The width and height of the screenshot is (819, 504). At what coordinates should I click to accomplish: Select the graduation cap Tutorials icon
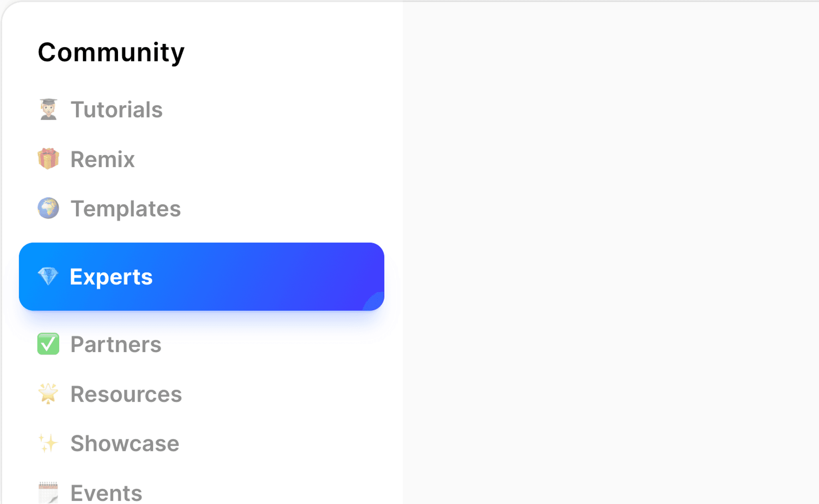pos(48,109)
